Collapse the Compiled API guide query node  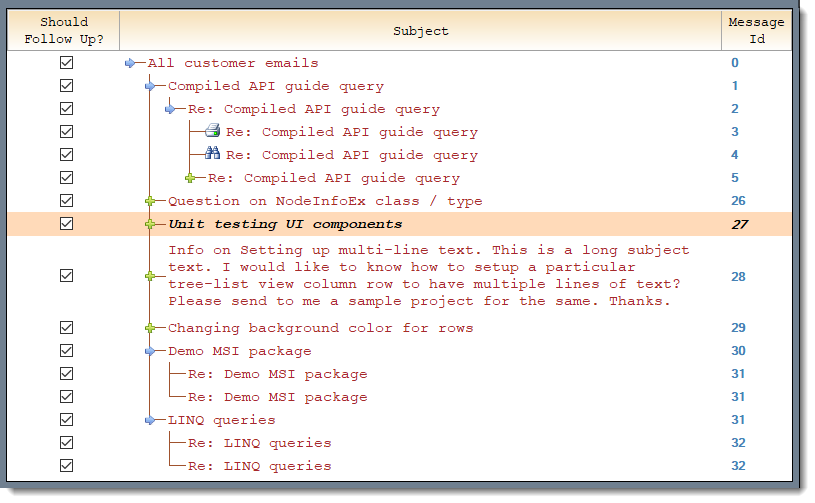(x=150, y=86)
